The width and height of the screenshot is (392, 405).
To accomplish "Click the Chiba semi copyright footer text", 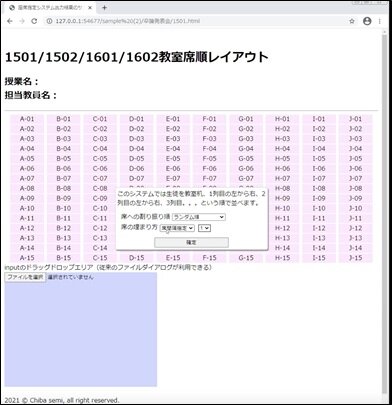I will click(62, 400).
